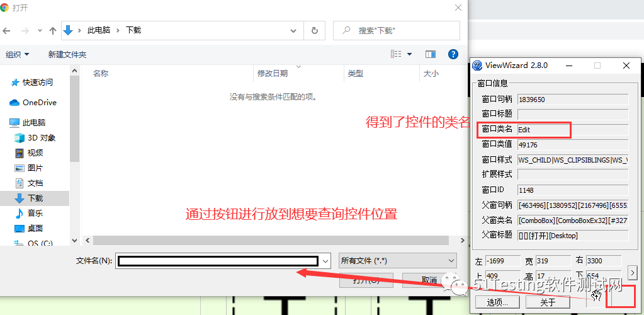
Task: Open help with the blue question icon
Action: [453, 54]
